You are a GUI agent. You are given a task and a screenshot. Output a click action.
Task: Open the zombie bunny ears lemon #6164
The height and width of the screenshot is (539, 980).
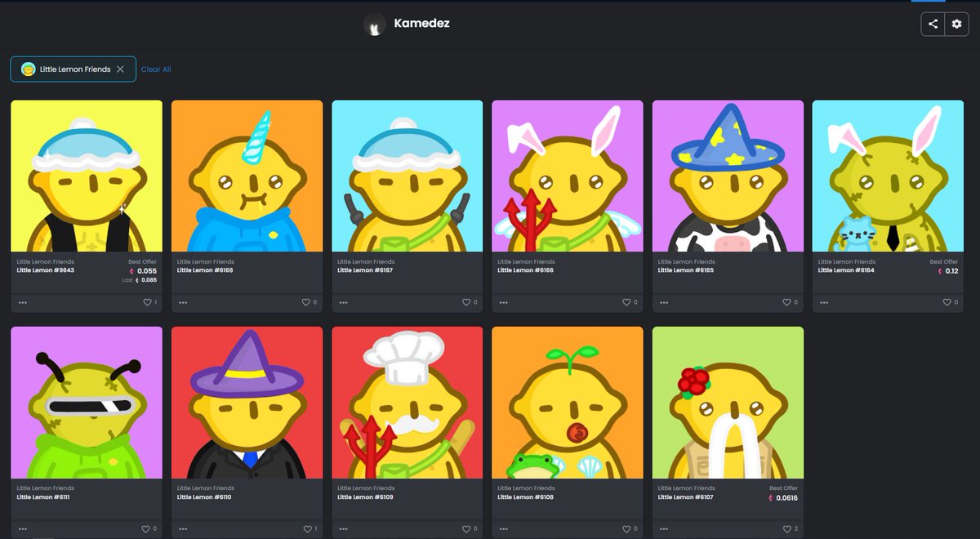888,176
